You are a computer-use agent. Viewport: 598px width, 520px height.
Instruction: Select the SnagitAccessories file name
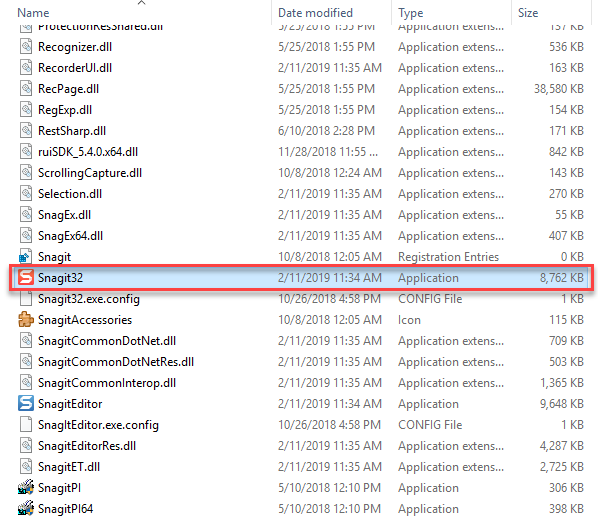pos(85,320)
